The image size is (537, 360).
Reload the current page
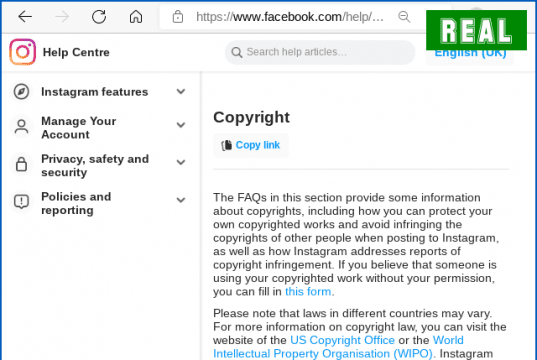[x=99, y=16]
